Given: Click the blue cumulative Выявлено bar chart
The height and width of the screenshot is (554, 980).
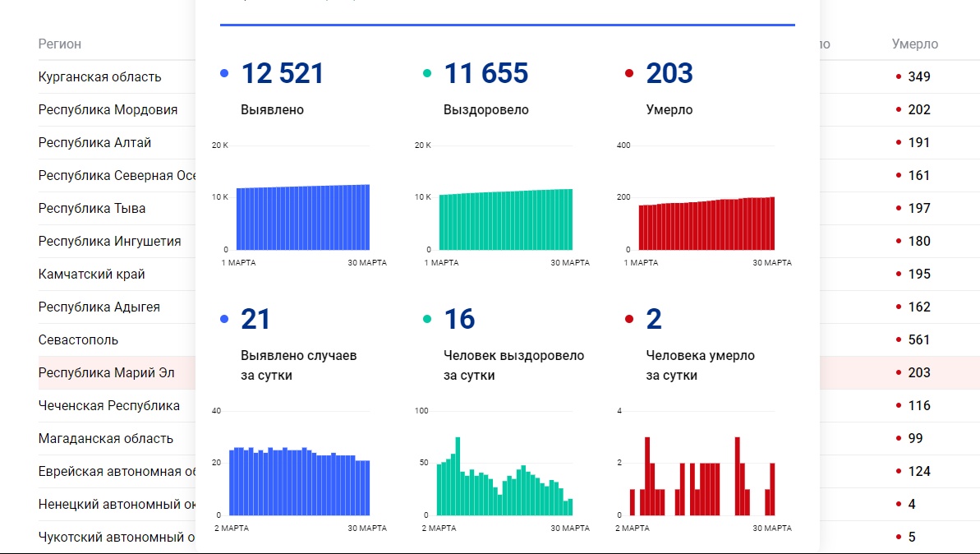Looking at the screenshot, I should [x=302, y=218].
